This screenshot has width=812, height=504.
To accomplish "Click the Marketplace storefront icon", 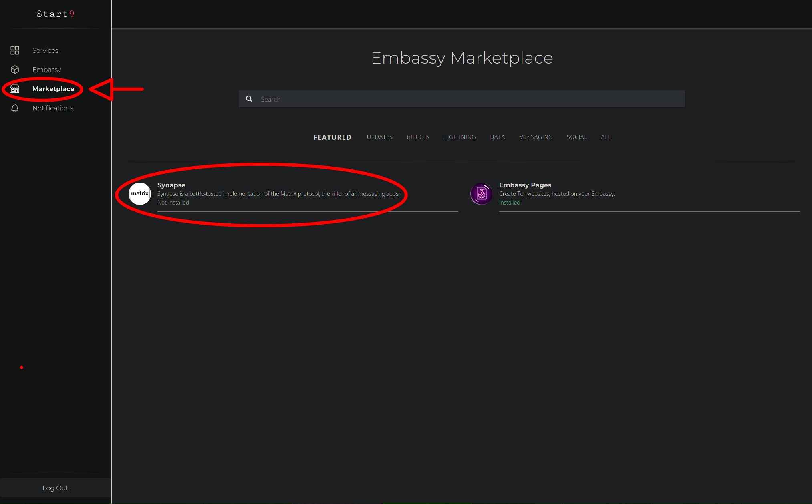I will [x=15, y=89].
